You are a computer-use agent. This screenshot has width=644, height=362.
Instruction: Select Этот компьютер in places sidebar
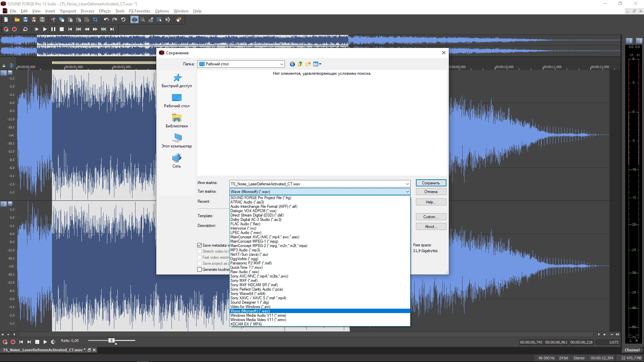[177, 141]
